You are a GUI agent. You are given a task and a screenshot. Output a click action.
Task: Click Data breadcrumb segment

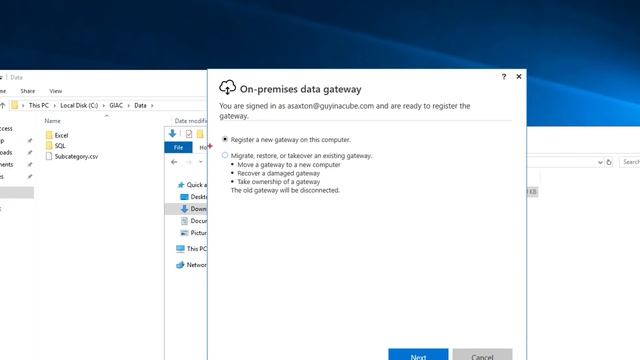[x=140, y=105]
